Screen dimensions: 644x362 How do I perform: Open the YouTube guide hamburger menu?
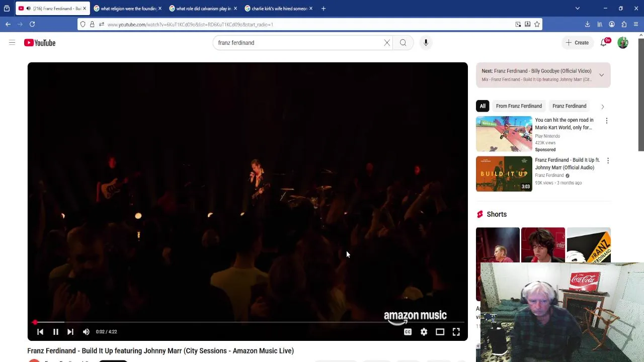pyautogui.click(x=12, y=43)
